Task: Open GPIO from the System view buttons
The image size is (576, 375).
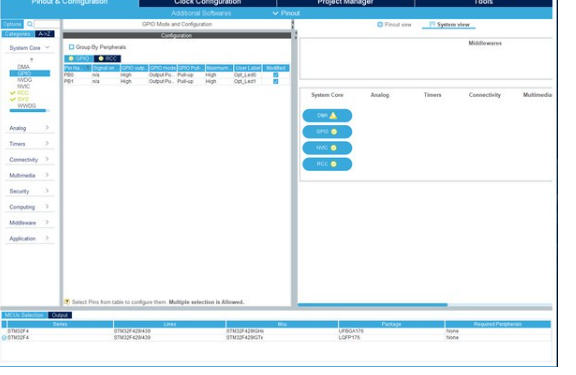Action: point(327,131)
